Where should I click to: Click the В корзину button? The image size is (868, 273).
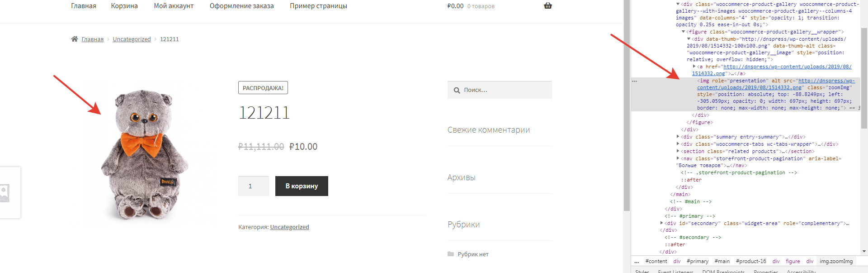point(302,186)
